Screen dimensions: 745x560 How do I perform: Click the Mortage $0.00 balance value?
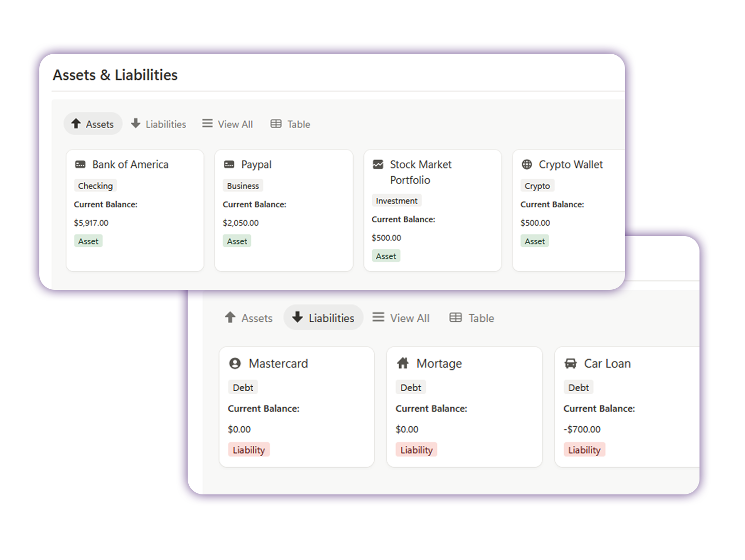(x=407, y=429)
